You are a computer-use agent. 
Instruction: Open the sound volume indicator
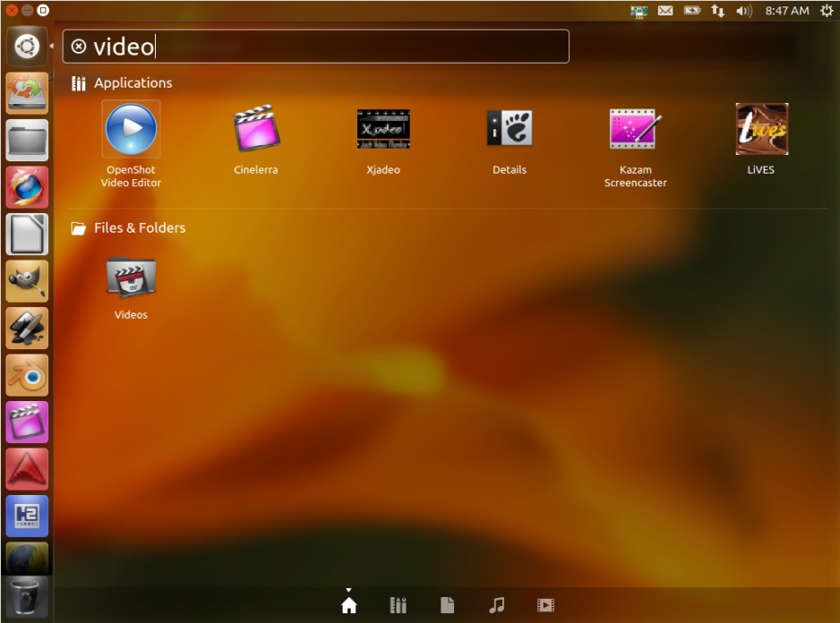tap(744, 11)
